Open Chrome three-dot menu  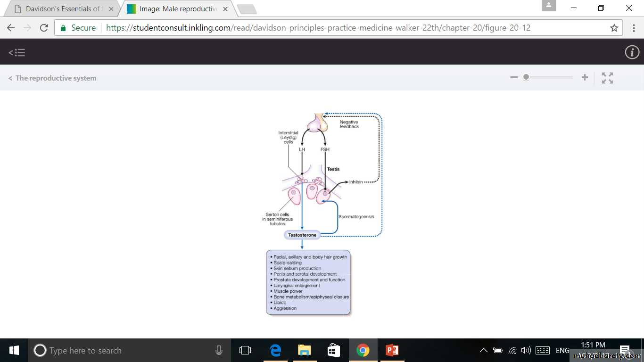[x=634, y=28]
